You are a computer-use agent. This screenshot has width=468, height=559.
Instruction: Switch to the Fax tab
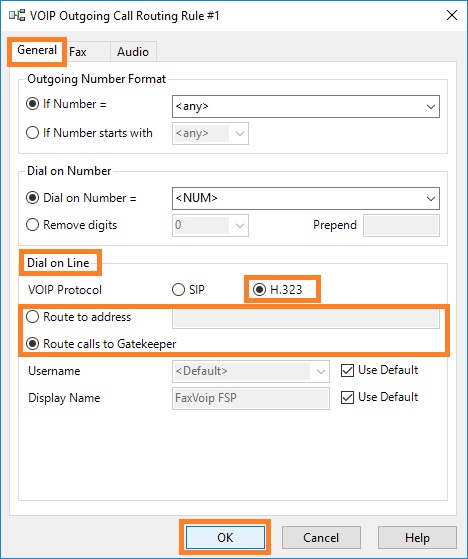78,52
